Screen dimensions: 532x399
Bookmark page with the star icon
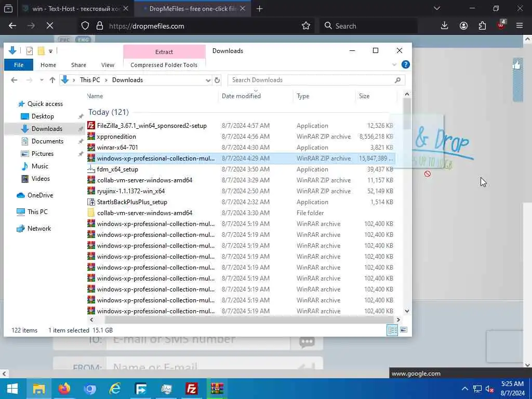point(305,26)
